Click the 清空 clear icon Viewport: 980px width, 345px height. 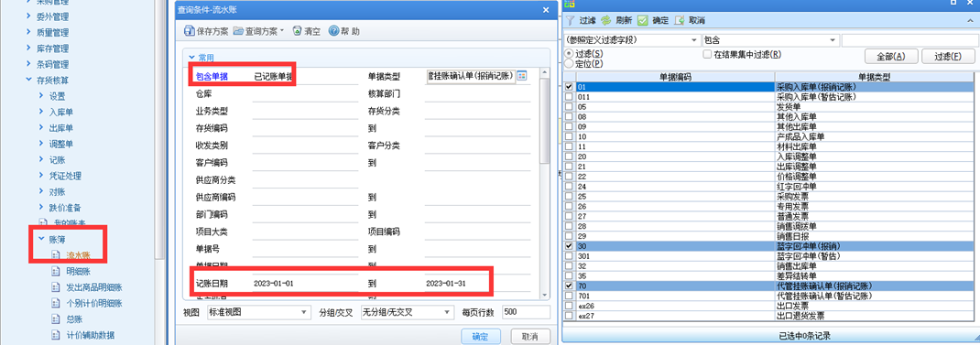297,31
